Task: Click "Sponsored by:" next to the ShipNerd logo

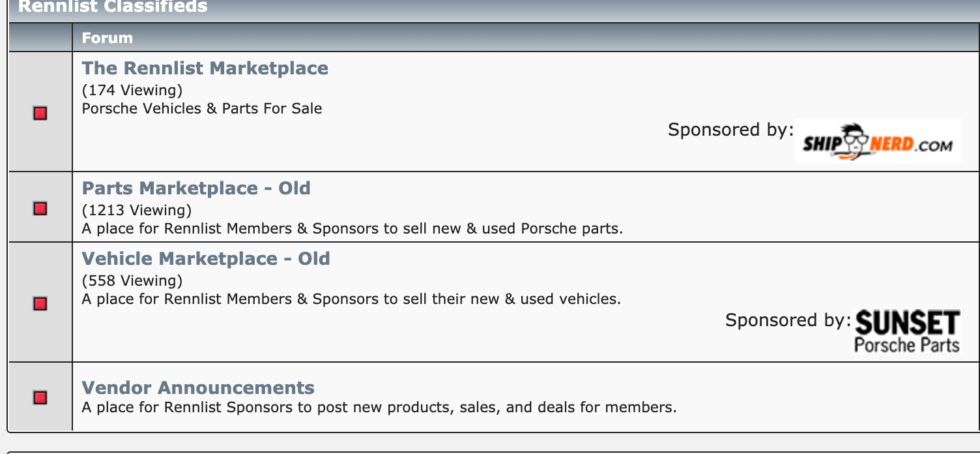Action: 730,130
